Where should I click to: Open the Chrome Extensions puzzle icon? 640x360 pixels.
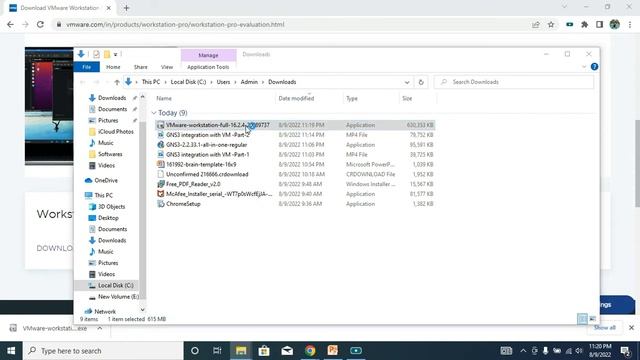(x=584, y=24)
